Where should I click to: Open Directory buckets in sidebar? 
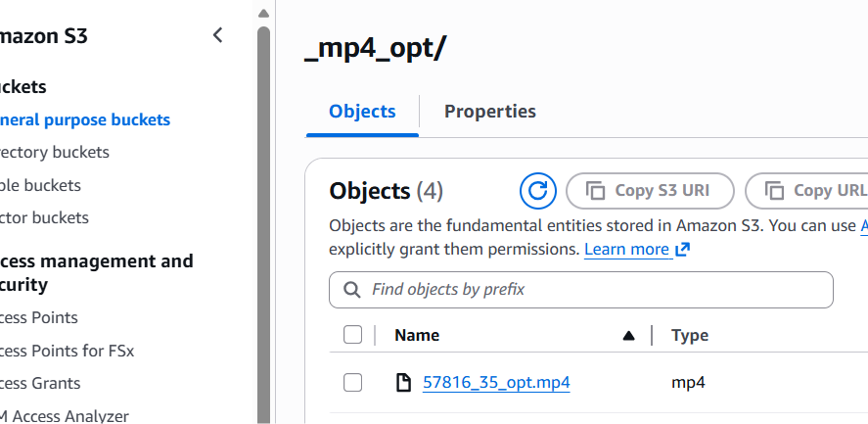tap(55, 152)
